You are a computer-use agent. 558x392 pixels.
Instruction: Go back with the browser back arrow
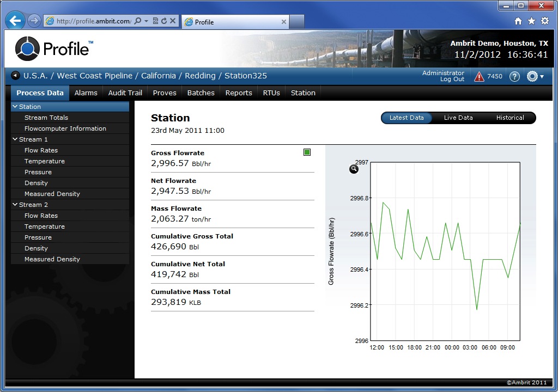[15, 21]
